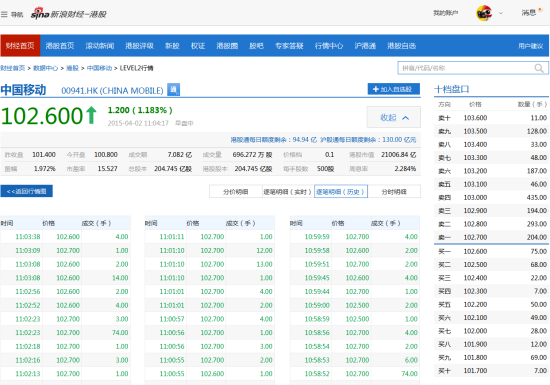Open 权证 nav item
The image size is (550, 385).
[198, 46]
